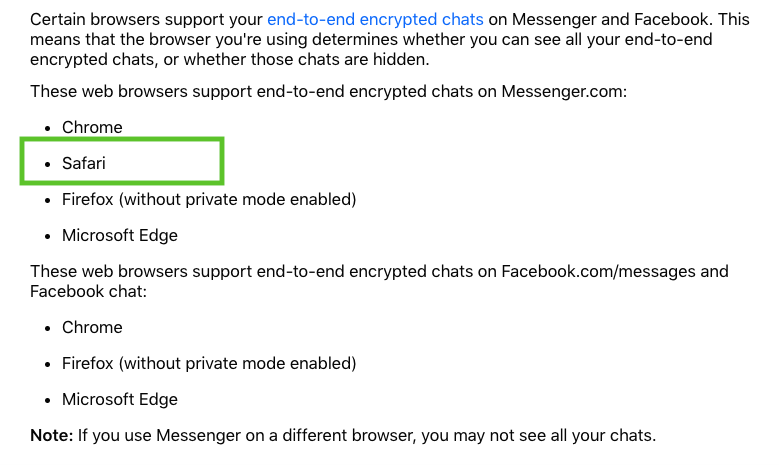The width and height of the screenshot is (779, 465).
Task: Open the end-to-end encrypted chats link
Action: coord(375,20)
